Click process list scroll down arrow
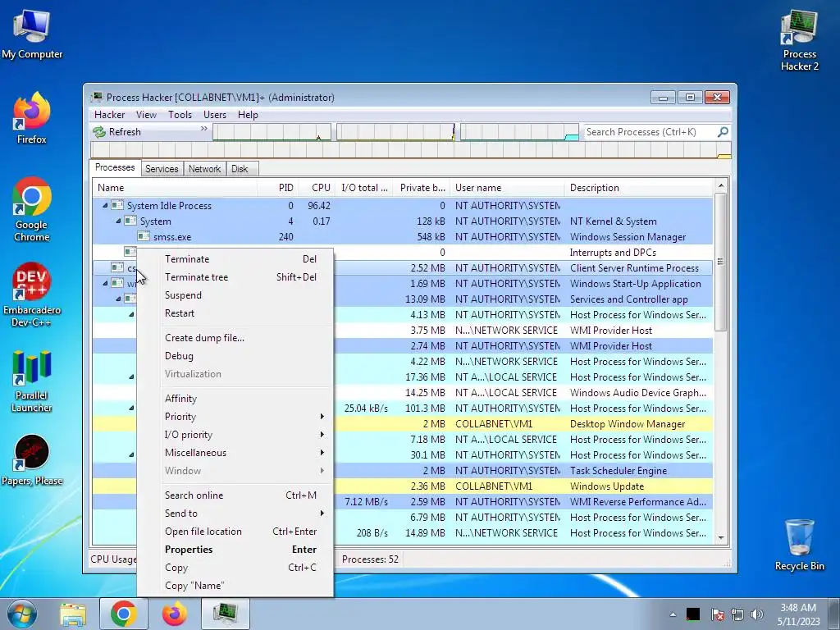This screenshot has width=840, height=630. [720, 538]
